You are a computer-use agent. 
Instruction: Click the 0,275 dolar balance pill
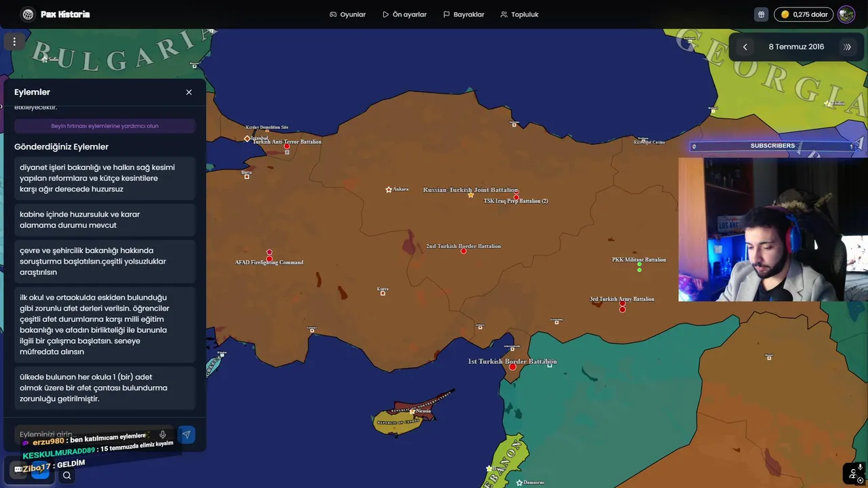[804, 14]
